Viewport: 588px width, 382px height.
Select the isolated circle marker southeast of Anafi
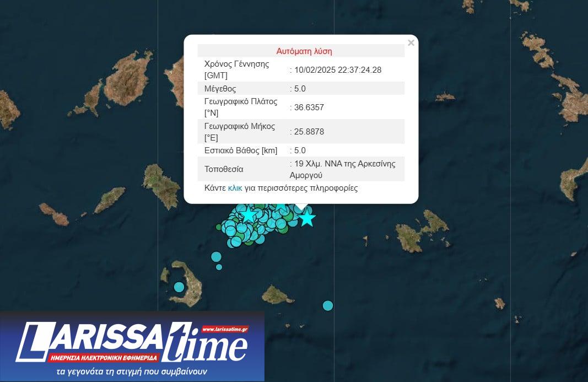click(328, 305)
